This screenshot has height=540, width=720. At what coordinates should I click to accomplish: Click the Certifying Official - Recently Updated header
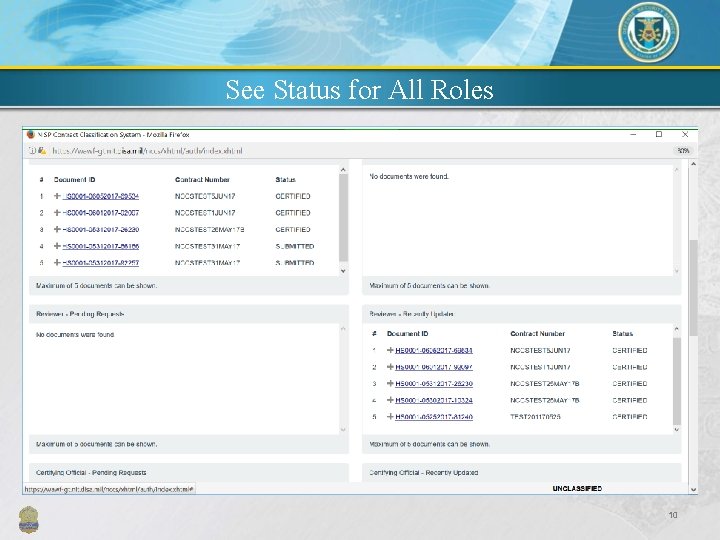coord(522,472)
